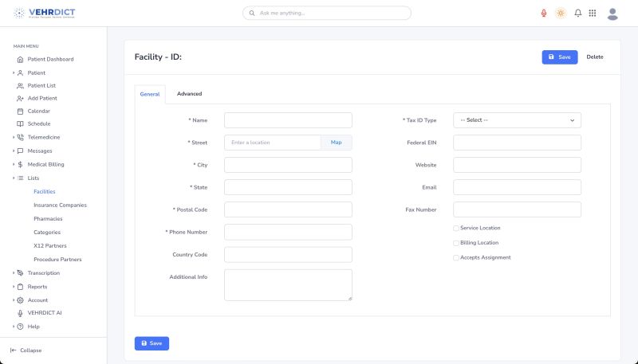Toggle the sun light-mode icon
This screenshot has width=638, height=364.
(561, 14)
